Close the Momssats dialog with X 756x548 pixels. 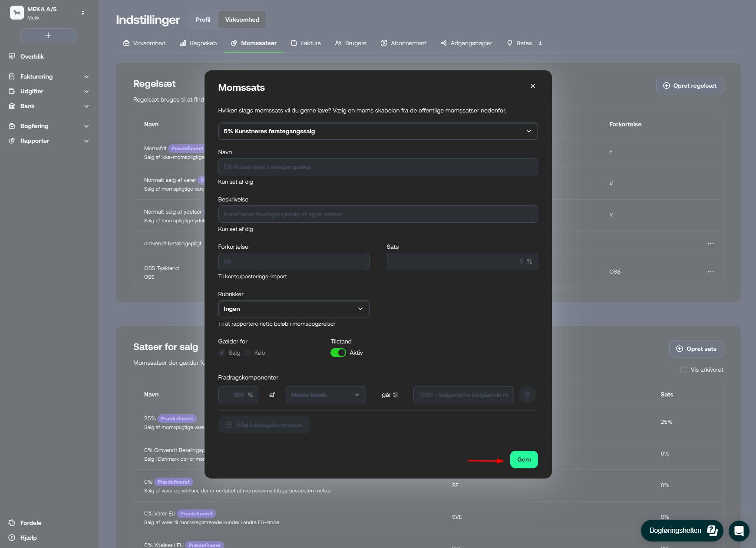pyautogui.click(x=532, y=86)
